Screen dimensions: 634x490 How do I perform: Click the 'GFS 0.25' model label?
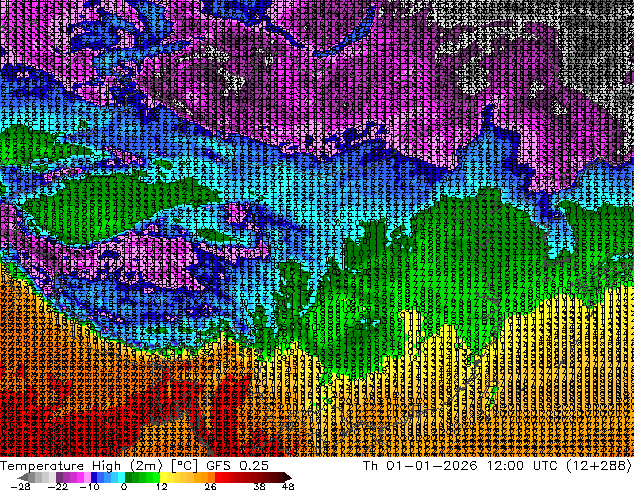[x=237, y=466]
